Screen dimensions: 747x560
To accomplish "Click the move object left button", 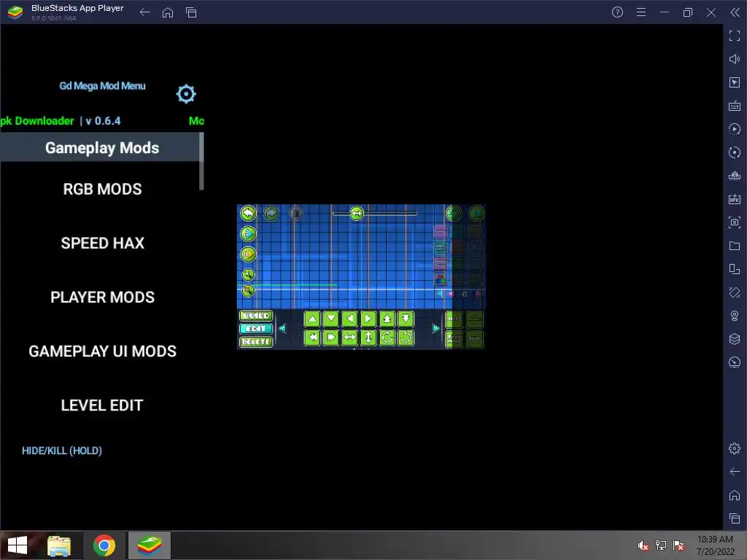I will click(x=349, y=319).
